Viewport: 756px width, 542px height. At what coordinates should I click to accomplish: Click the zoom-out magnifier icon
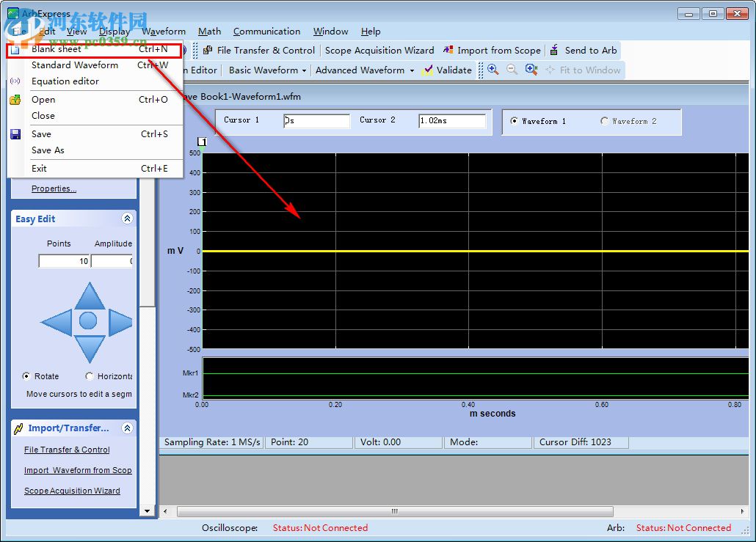click(512, 70)
